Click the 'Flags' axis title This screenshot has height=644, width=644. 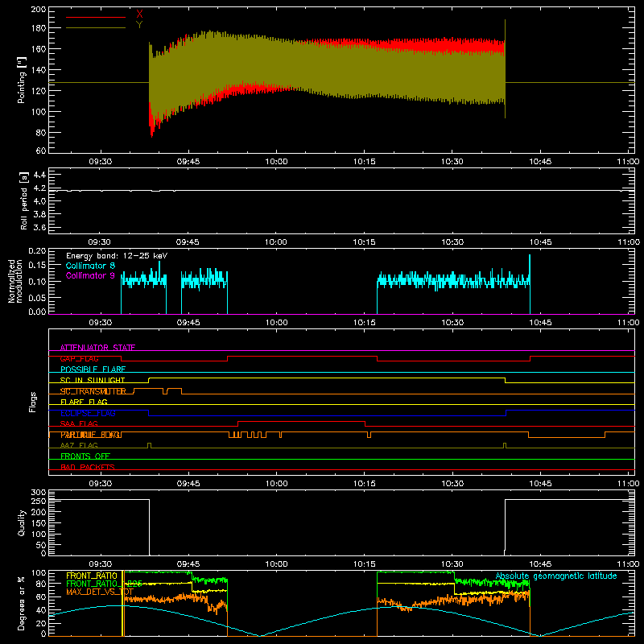pos(33,402)
